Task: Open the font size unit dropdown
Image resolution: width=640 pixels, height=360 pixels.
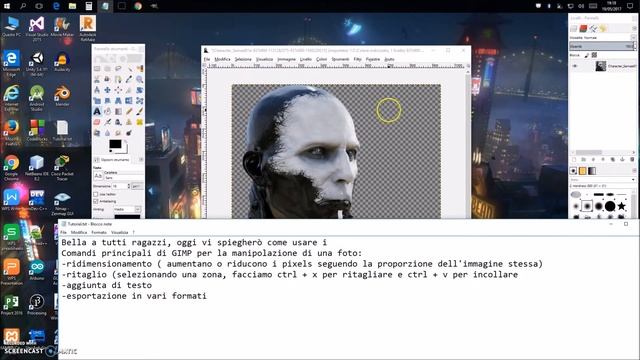Action: click(138, 186)
